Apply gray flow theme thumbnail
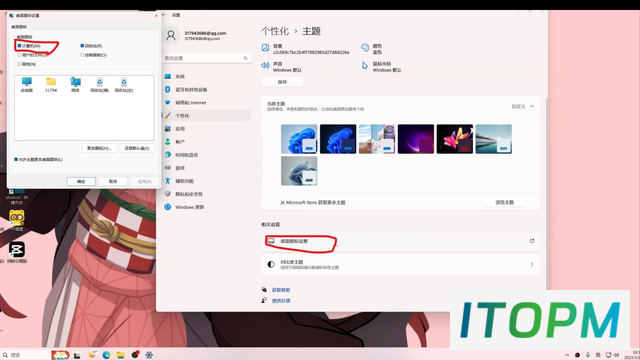Viewport: 640px width, 360px height. 299,171
